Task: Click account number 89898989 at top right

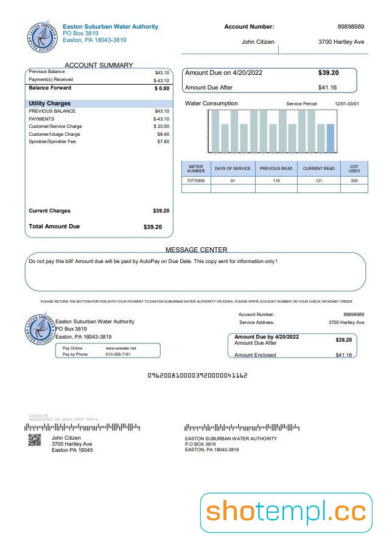Action: coord(351,27)
